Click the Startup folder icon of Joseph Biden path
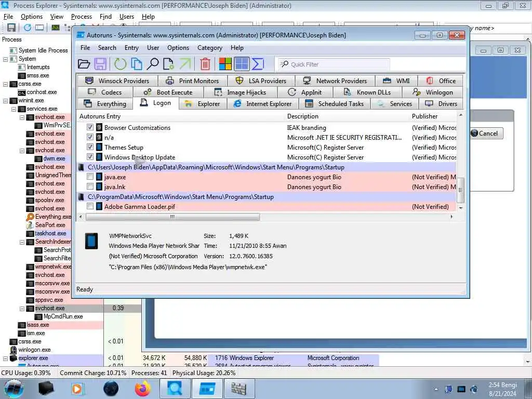Image resolution: width=532 pixels, height=399 pixels. click(x=81, y=167)
